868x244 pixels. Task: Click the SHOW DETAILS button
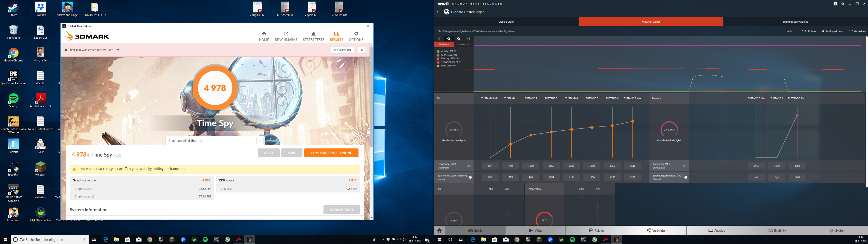click(x=342, y=210)
